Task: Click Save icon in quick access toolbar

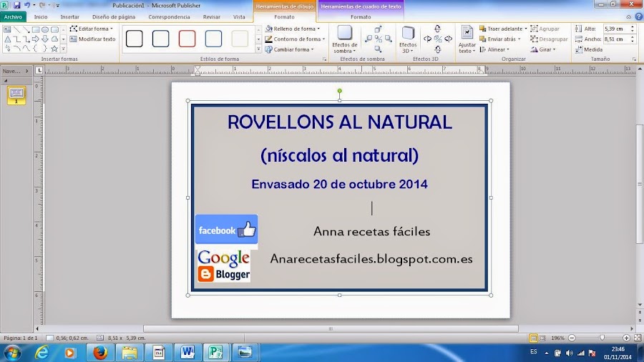Action: coord(17,5)
